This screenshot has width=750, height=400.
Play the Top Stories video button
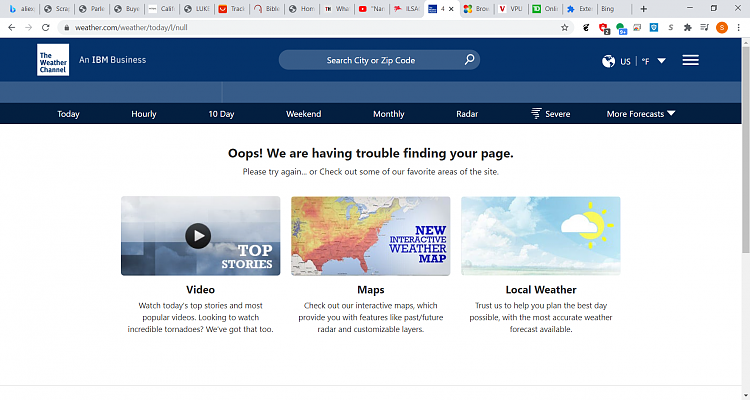tap(198, 235)
